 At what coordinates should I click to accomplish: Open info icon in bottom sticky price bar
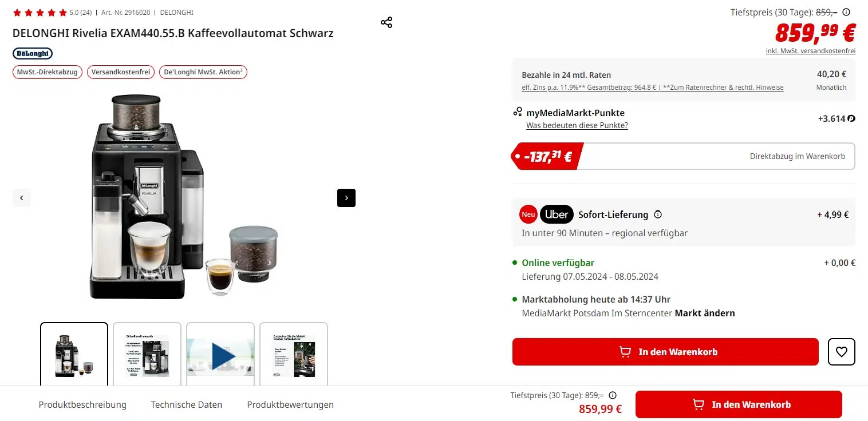coord(613,395)
